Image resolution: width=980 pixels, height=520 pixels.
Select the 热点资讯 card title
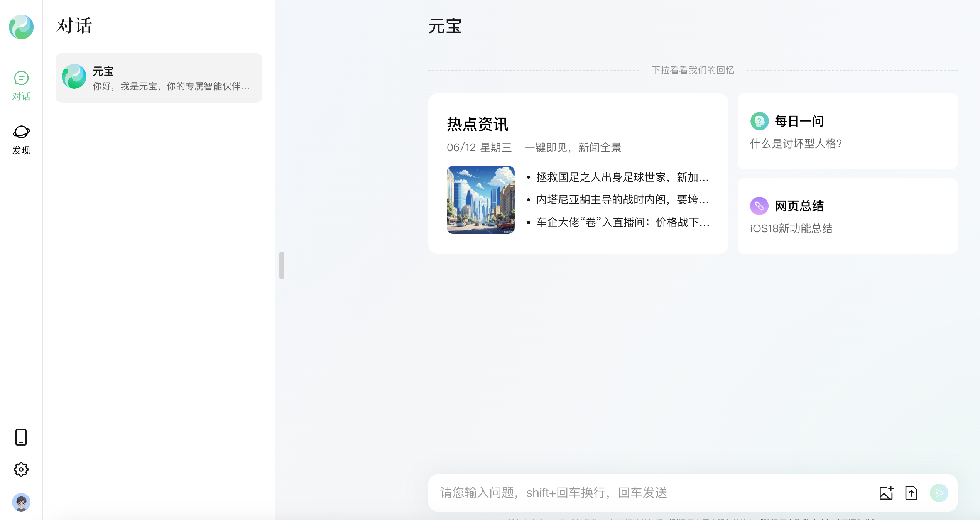coord(478,124)
